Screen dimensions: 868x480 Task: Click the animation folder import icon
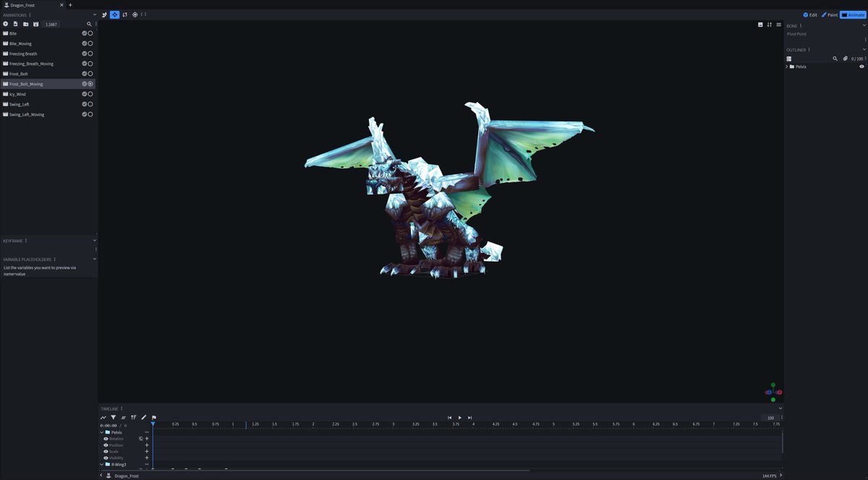(25, 24)
